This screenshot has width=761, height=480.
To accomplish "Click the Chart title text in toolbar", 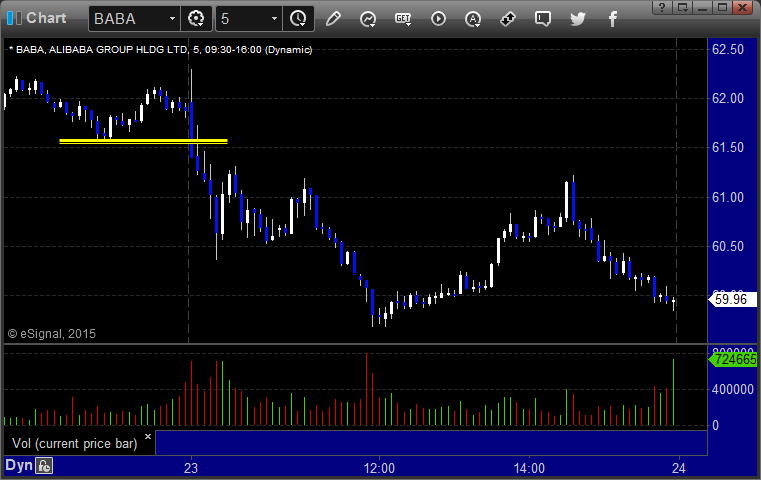I will pos(46,18).
